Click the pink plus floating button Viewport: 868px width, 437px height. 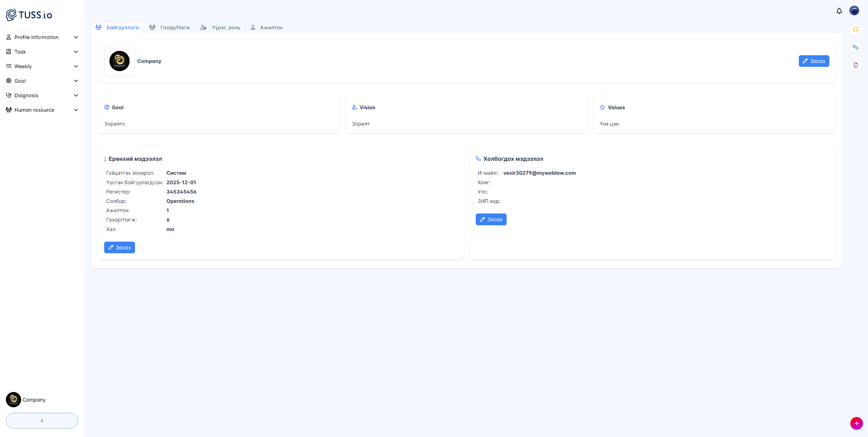856,423
